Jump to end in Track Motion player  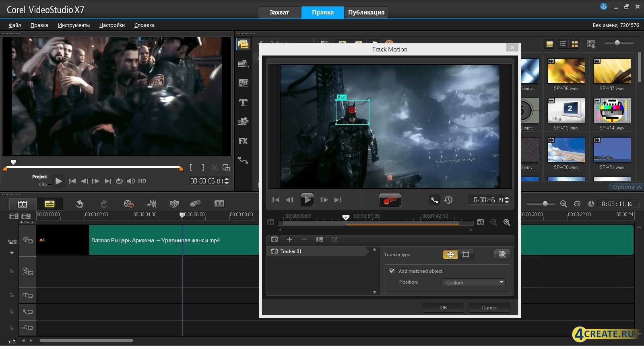point(338,200)
